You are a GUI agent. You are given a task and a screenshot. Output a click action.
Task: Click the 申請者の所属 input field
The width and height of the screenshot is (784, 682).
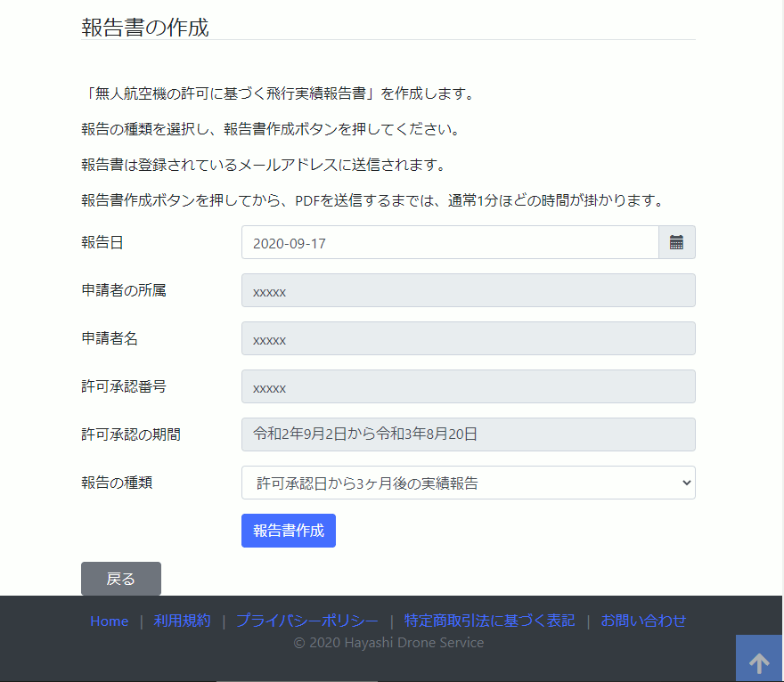pos(468,289)
